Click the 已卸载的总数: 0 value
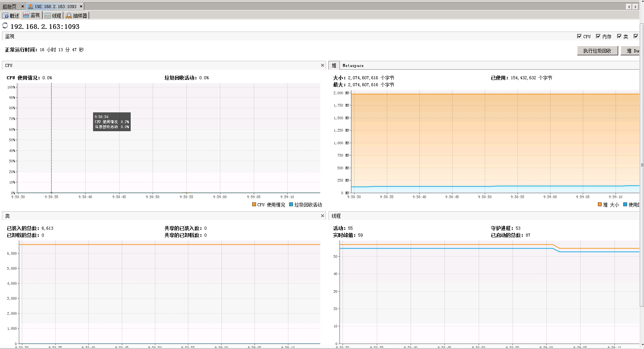This screenshot has width=644, height=349. click(25, 235)
